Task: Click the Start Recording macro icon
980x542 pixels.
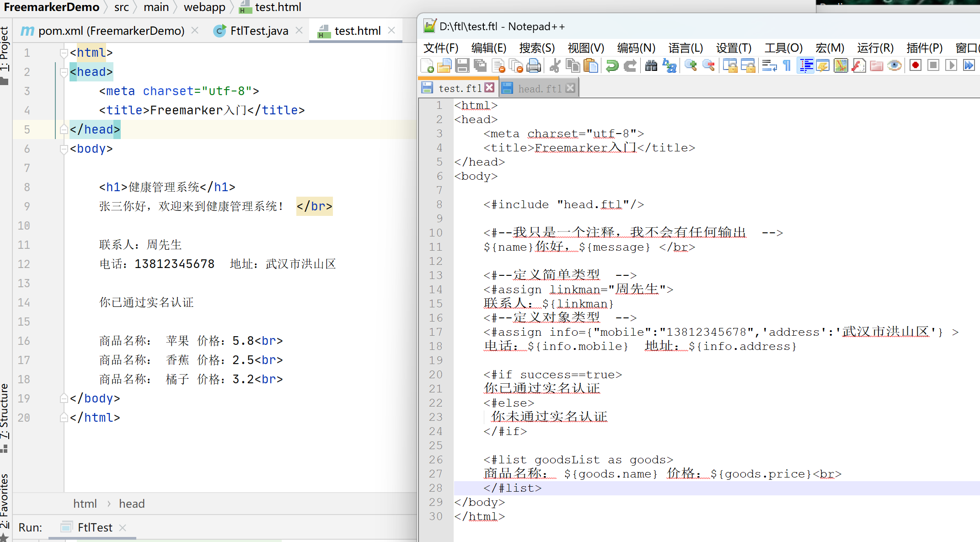Action: [x=916, y=66]
